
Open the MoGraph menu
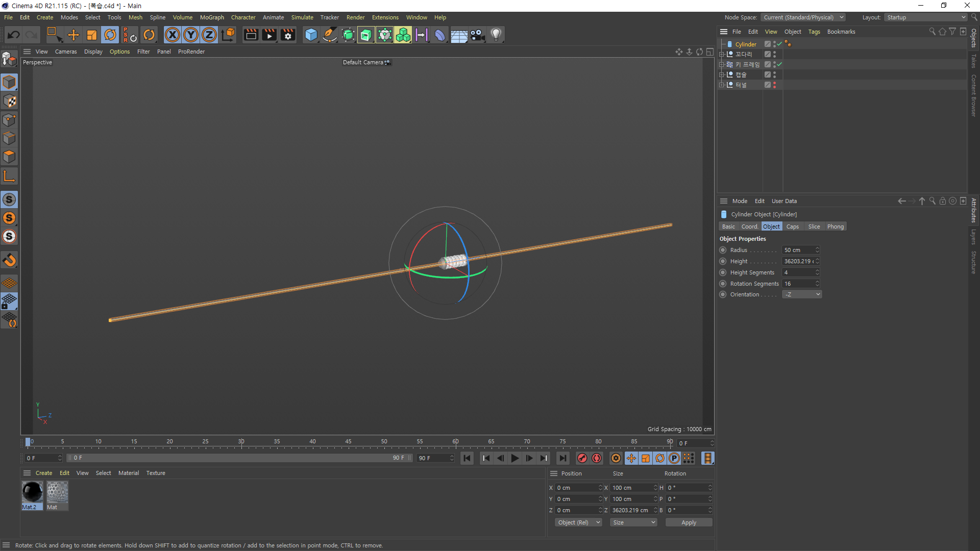pyautogui.click(x=212, y=17)
